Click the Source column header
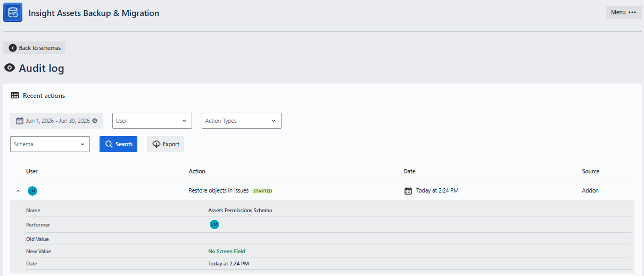This screenshot has height=276, width=644. (x=591, y=171)
